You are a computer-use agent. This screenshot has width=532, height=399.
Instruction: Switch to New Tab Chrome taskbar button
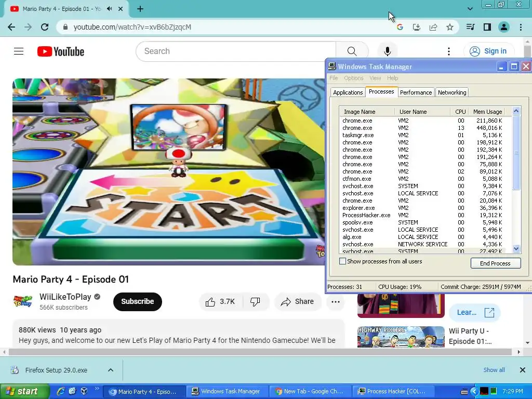click(311, 392)
